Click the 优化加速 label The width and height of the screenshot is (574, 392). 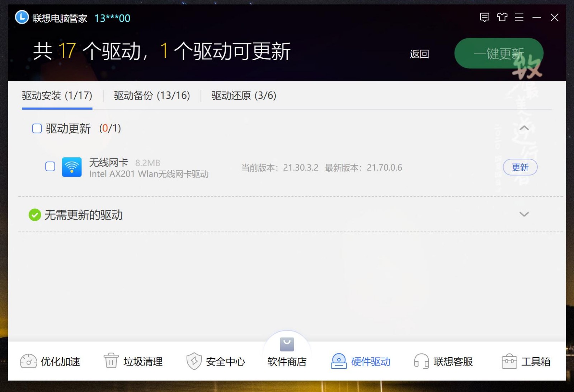click(x=61, y=362)
